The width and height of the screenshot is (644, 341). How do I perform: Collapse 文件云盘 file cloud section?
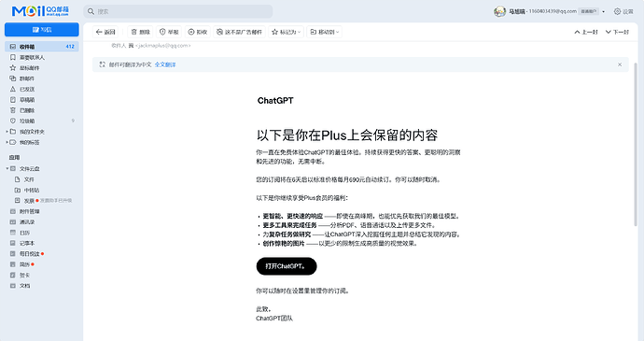click(7, 169)
